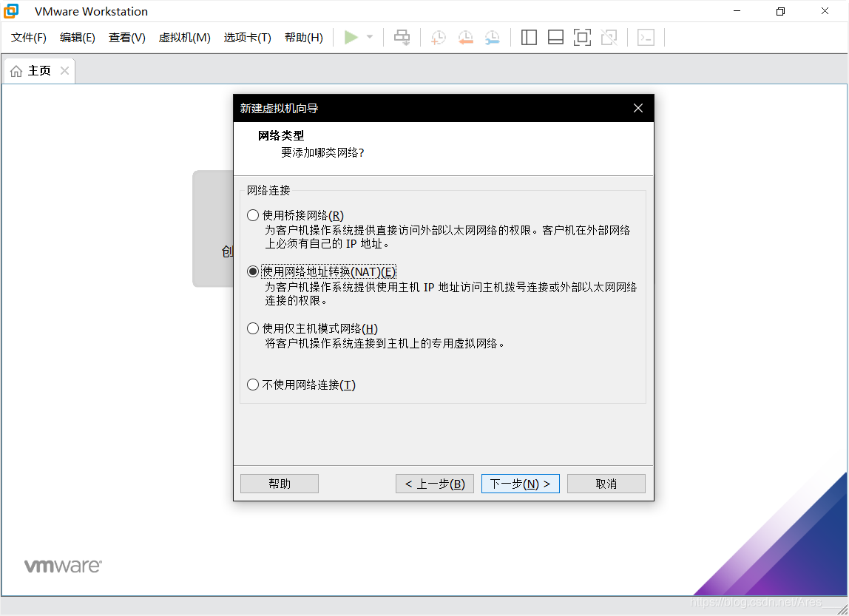Close the 主页 tab
The image size is (849, 616).
pyautogui.click(x=64, y=71)
